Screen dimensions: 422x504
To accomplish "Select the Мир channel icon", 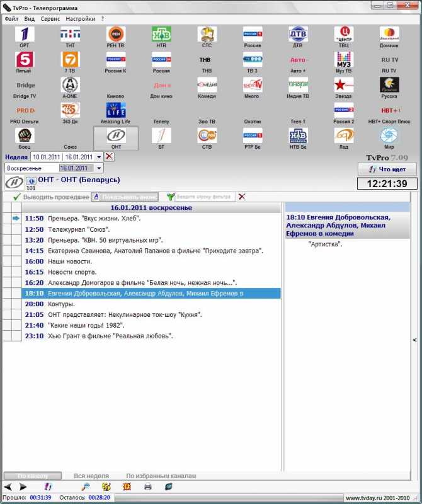I will [x=389, y=135].
